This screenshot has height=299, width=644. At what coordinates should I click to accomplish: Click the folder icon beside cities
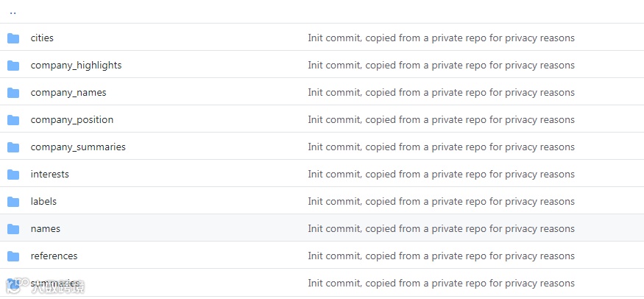[x=13, y=38]
